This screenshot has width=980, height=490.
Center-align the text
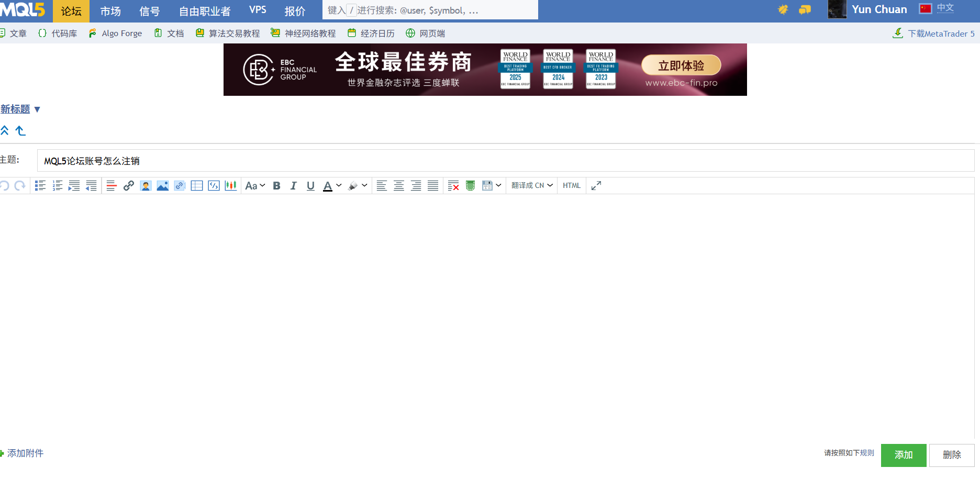[399, 186]
